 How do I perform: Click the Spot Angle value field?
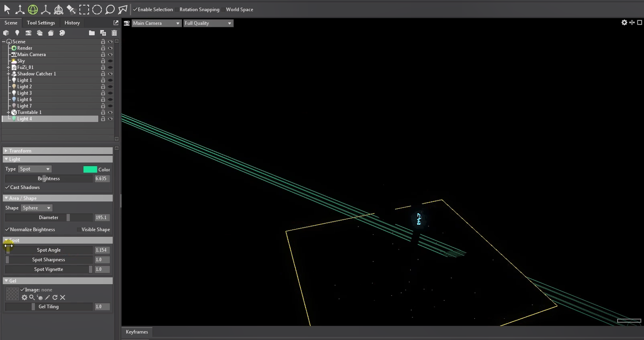pyautogui.click(x=102, y=250)
